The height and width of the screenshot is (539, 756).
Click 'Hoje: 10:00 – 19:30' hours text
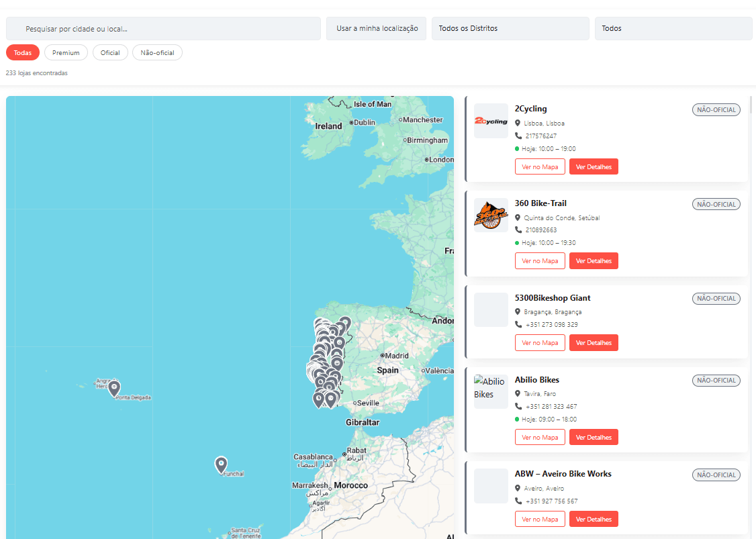pyautogui.click(x=549, y=243)
